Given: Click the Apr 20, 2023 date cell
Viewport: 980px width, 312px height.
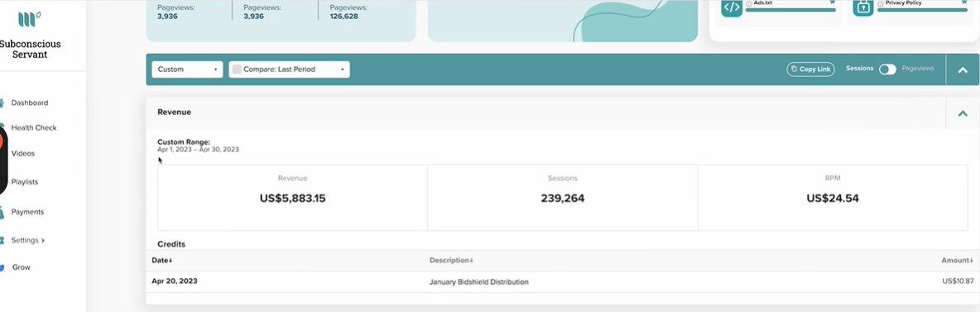Looking at the screenshot, I should tap(175, 281).
